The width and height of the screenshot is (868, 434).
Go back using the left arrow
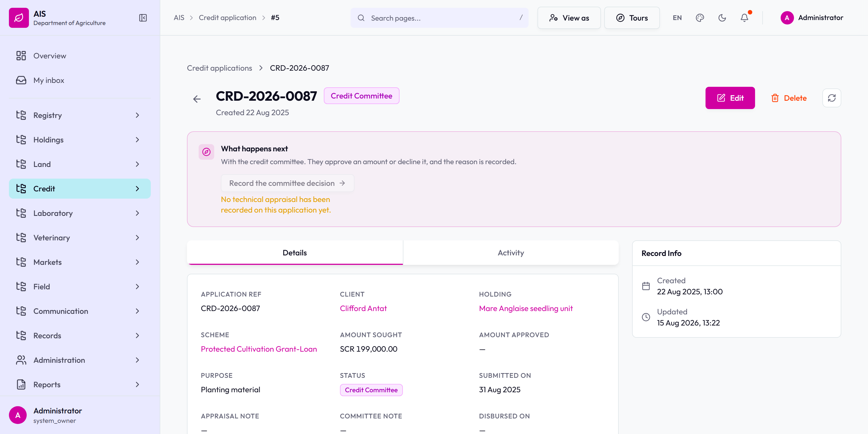pyautogui.click(x=197, y=99)
